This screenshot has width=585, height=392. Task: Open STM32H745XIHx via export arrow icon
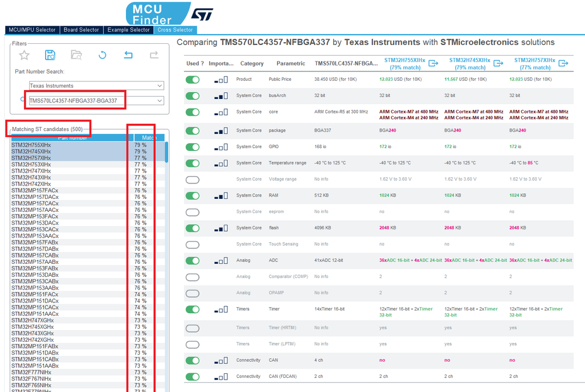coord(498,63)
